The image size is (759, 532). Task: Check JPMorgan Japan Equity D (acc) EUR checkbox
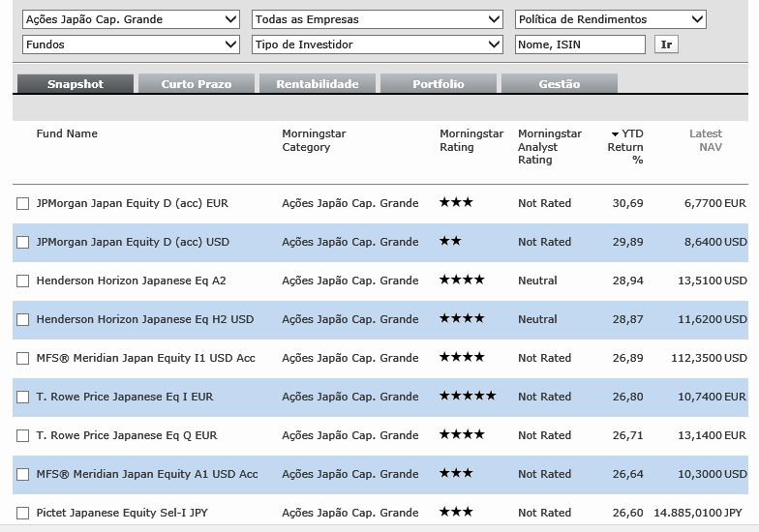click(23, 203)
